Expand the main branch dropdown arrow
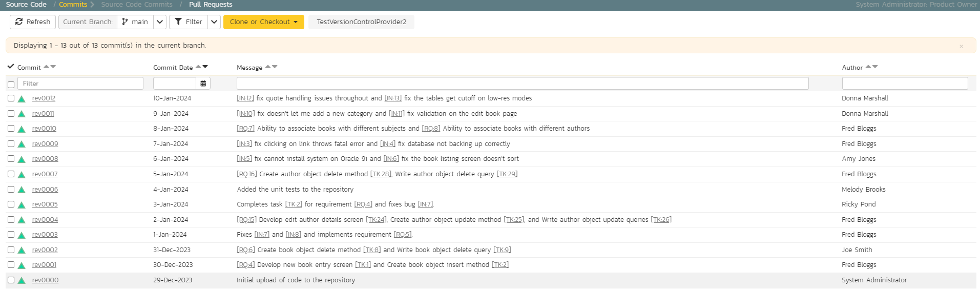Screen dimensions: 980x290 [160, 22]
